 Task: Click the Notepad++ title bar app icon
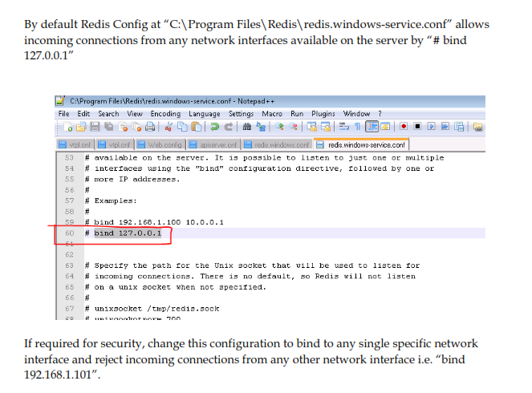pos(60,101)
